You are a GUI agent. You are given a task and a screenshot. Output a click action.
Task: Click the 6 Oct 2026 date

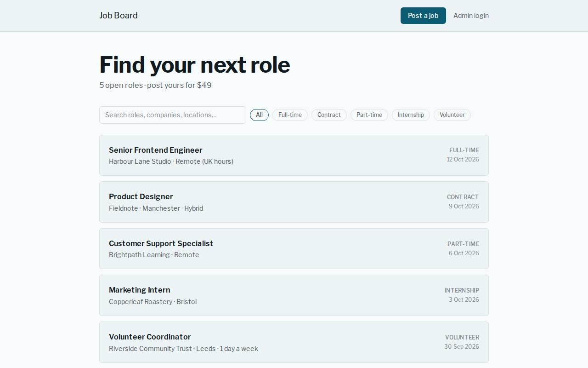click(464, 253)
